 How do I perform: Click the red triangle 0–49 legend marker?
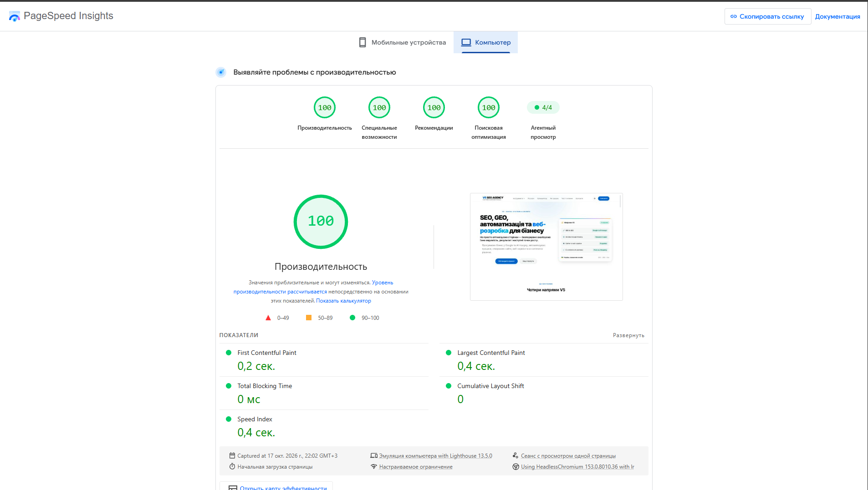pyautogui.click(x=268, y=318)
